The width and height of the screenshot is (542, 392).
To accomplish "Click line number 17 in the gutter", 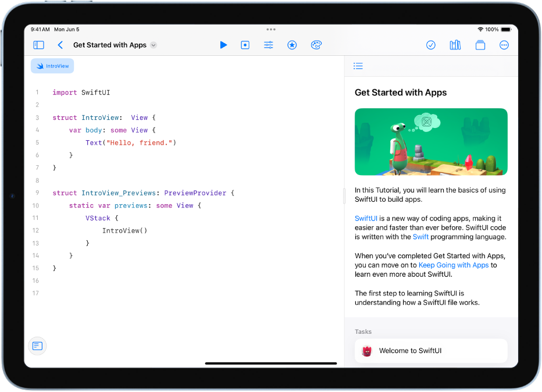I will pyautogui.click(x=35, y=293).
